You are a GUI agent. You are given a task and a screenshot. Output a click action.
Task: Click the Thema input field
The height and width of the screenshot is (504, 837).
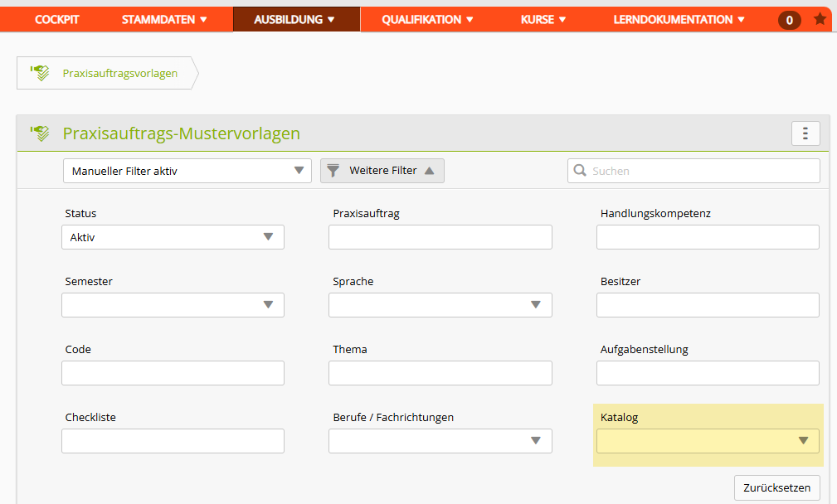coord(440,373)
